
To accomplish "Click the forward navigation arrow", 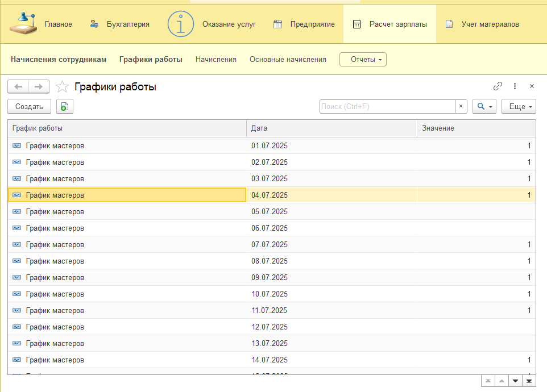I will 39,86.
